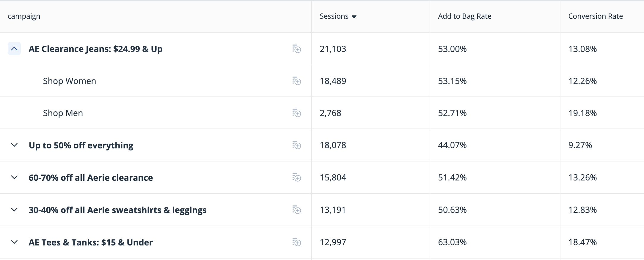The width and height of the screenshot is (644, 260).
Task: Expand 60-70% off all Aerie clearance row
Action: click(x=14, y=177)
